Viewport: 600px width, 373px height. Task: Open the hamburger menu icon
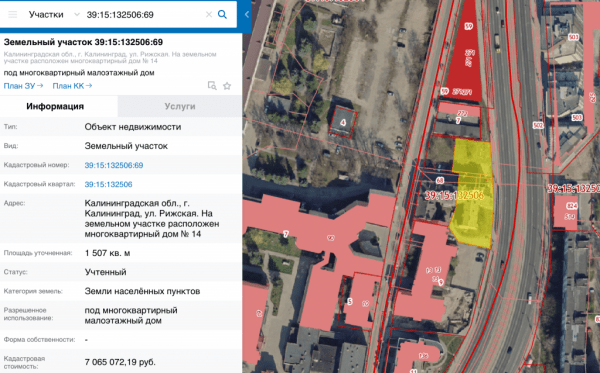coord(13,15)
